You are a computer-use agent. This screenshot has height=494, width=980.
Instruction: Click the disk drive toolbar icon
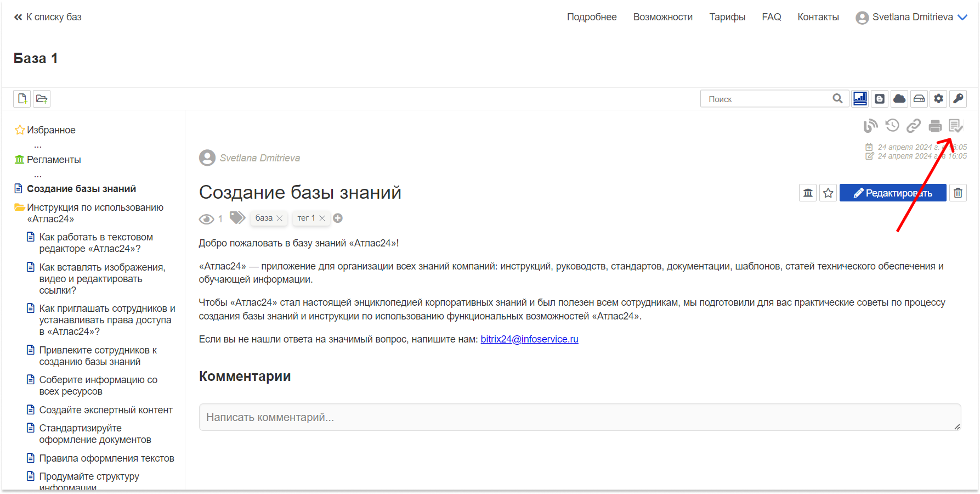(919, 99)
